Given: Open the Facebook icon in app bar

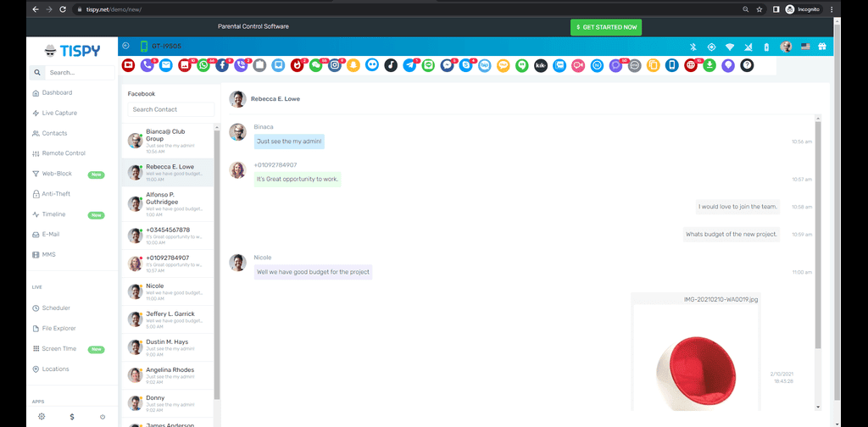Looking at the screenshot, I should [222, 65].
